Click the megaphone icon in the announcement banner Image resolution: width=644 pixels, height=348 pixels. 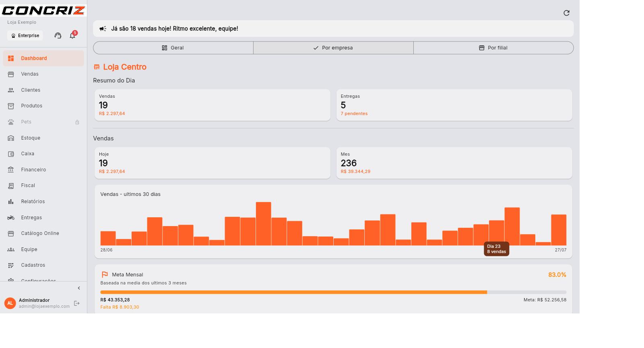[x=103, y=29]
